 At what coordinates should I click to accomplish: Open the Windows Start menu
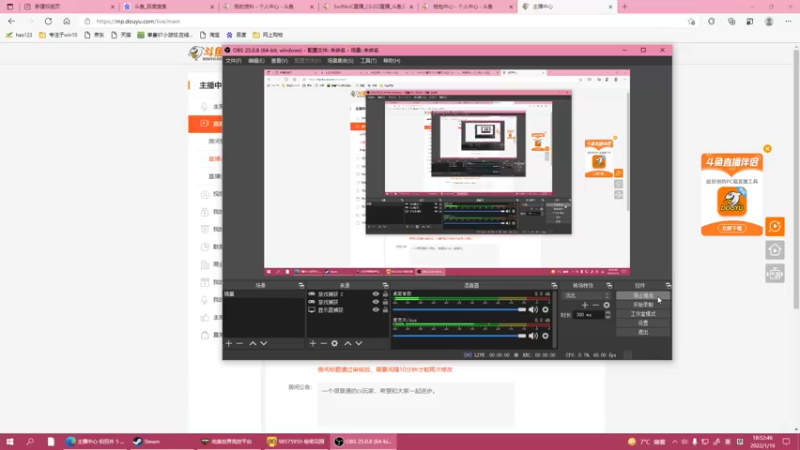10,442
